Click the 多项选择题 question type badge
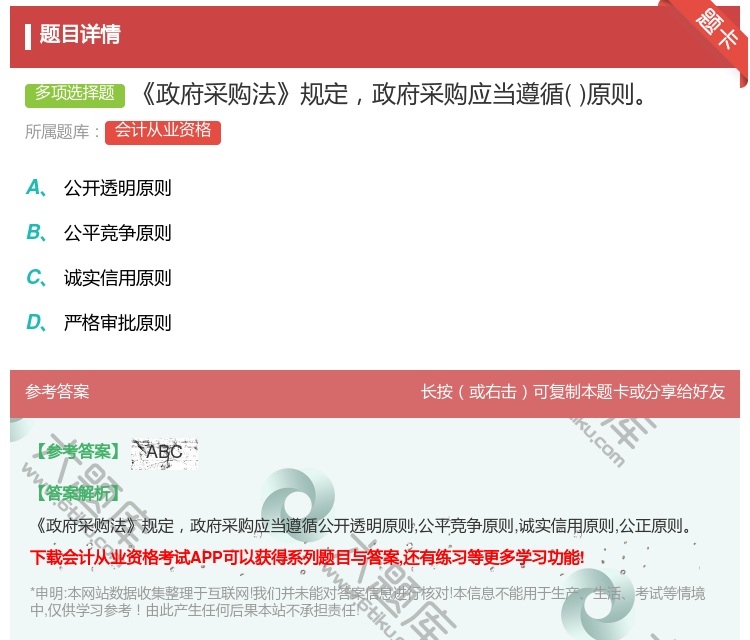 pyautogui.click(x=75, y=95)
